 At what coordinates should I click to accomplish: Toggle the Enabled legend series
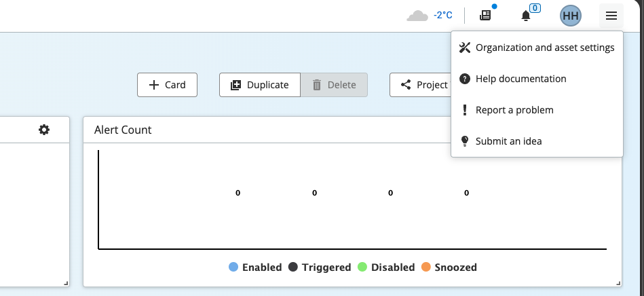pyautogui.click(x=255, y=267)
